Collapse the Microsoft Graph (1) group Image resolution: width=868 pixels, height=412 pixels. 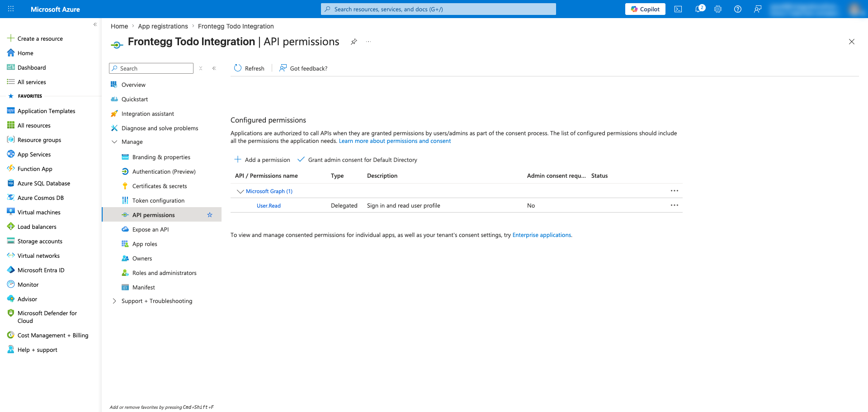(240, 191)
